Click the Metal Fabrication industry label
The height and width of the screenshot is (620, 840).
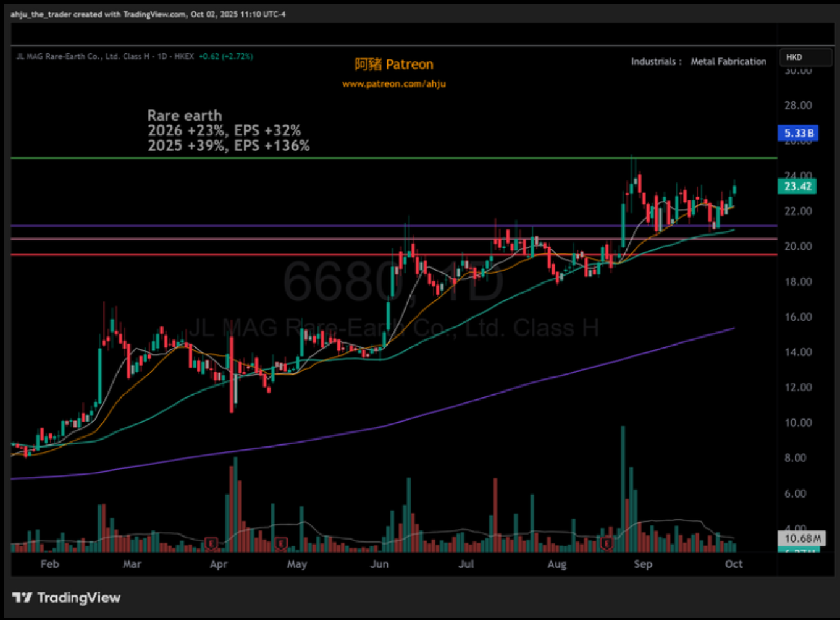728,61
